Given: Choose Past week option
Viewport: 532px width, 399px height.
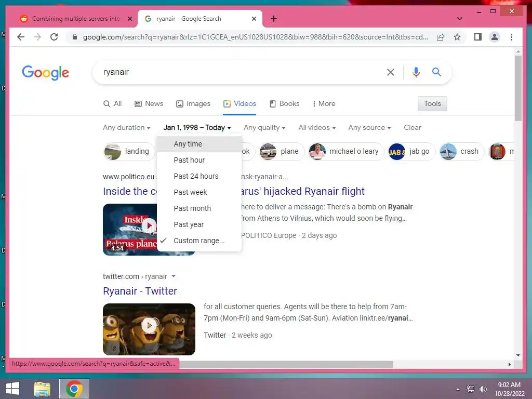Looking at the screenshot, I should pos(199,192).
